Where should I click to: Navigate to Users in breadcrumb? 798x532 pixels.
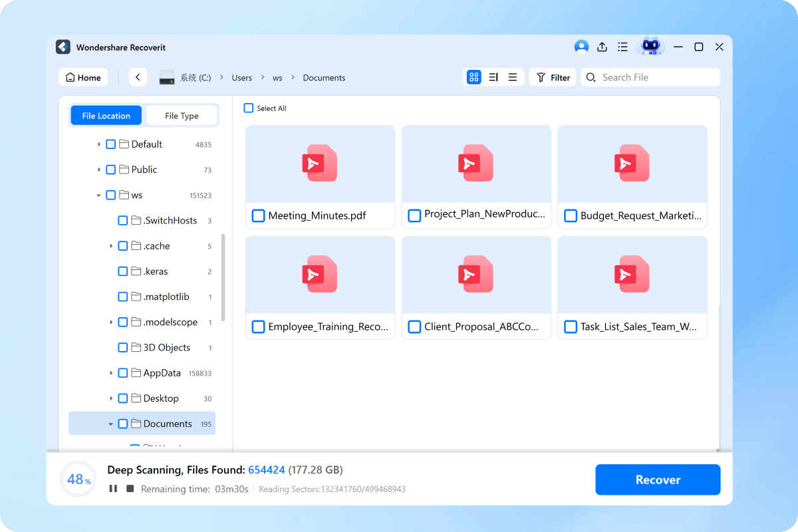[242, 78]
